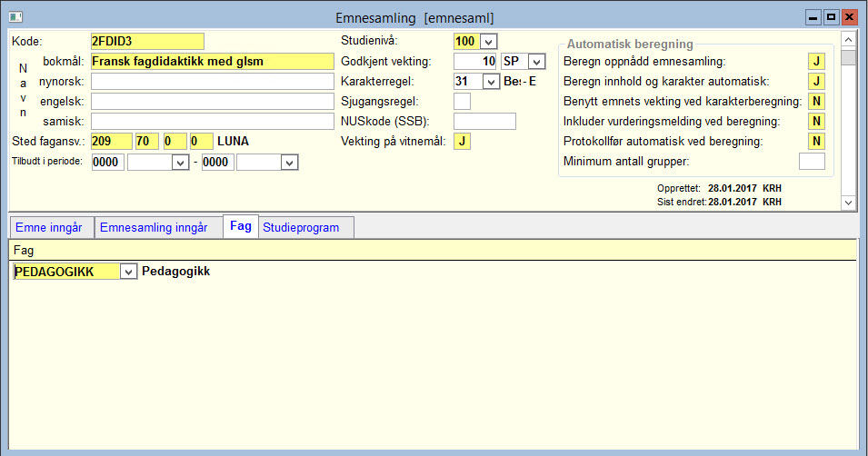Click the Sted fagansv. field '209'
This screenshot has height=456, width=868.
click(x=111, y=141)
